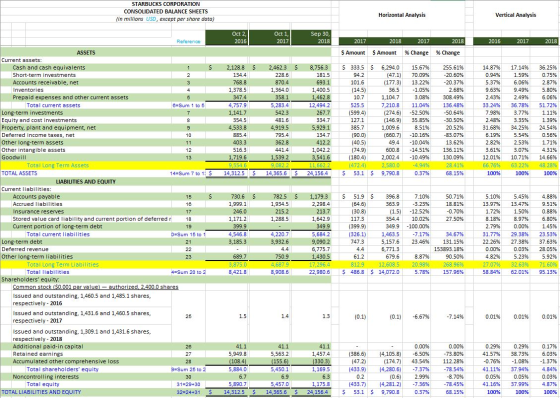
Task: Select 'Issued and outstanding' text ending in 2016
Action: click(82, 299)
